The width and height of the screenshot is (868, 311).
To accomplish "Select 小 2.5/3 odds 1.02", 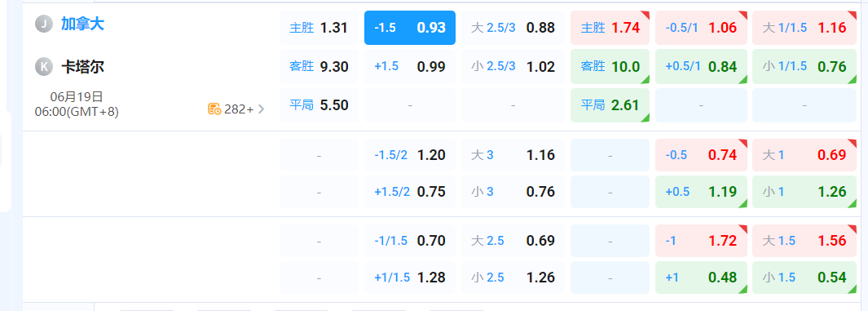I will pos(513,66).
